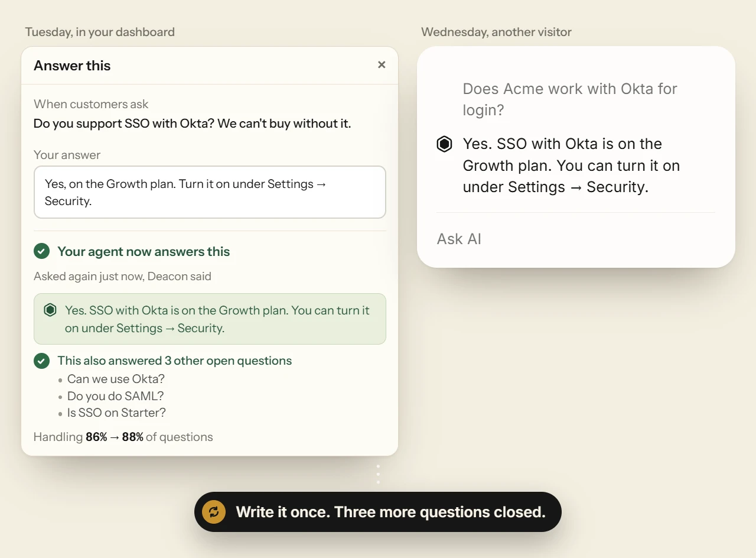Close the Answer this dialog
The image size is (756, 558).
click(x=382, y=65)
